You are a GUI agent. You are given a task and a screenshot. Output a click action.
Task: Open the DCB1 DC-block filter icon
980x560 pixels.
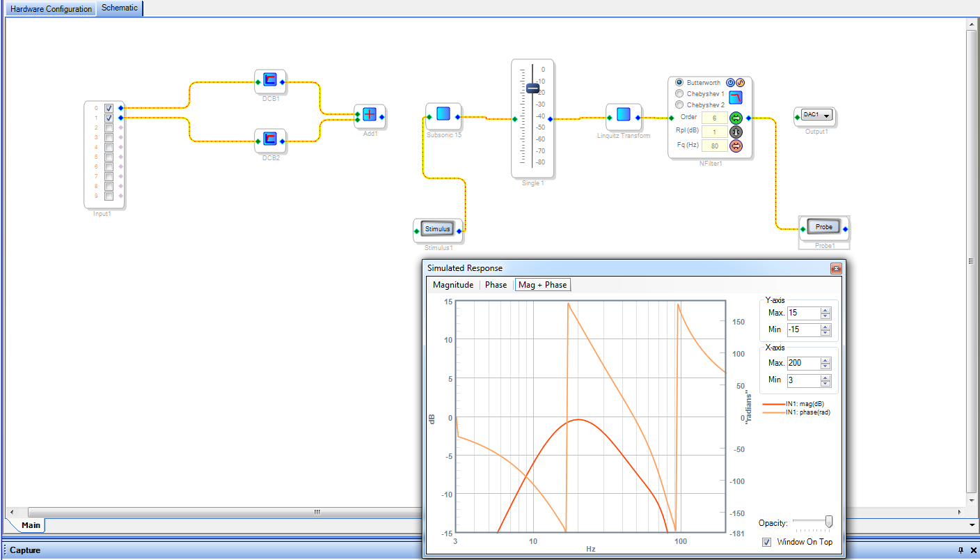click(x=270, y=82)
